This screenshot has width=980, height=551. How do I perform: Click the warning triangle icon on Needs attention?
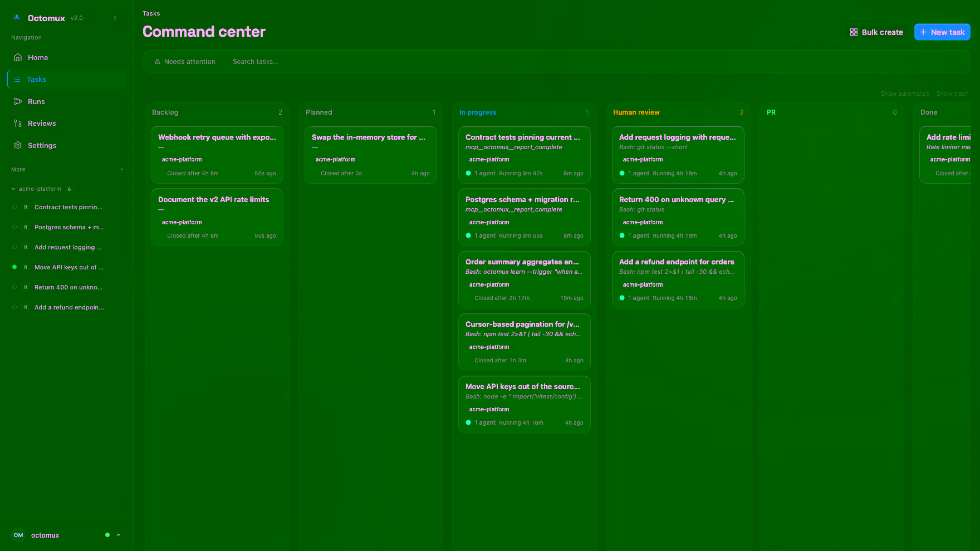(x=158, y=62)
